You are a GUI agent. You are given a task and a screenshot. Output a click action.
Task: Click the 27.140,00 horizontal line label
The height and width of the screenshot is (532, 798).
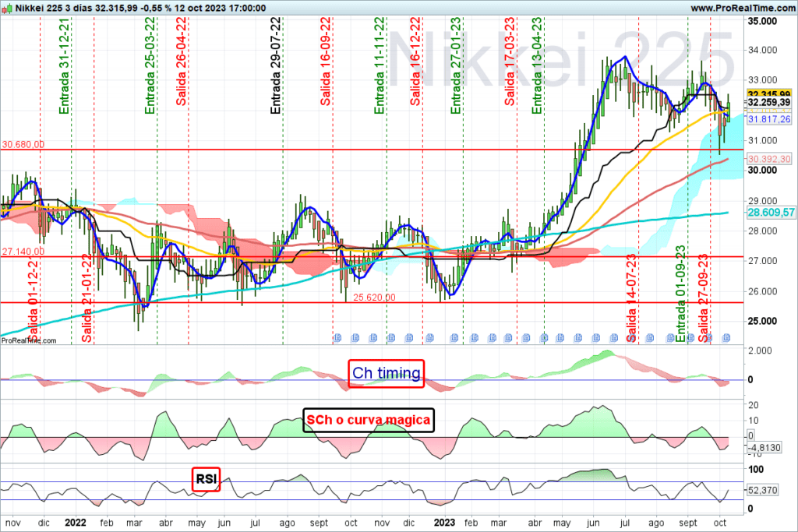tap(23, 252)
